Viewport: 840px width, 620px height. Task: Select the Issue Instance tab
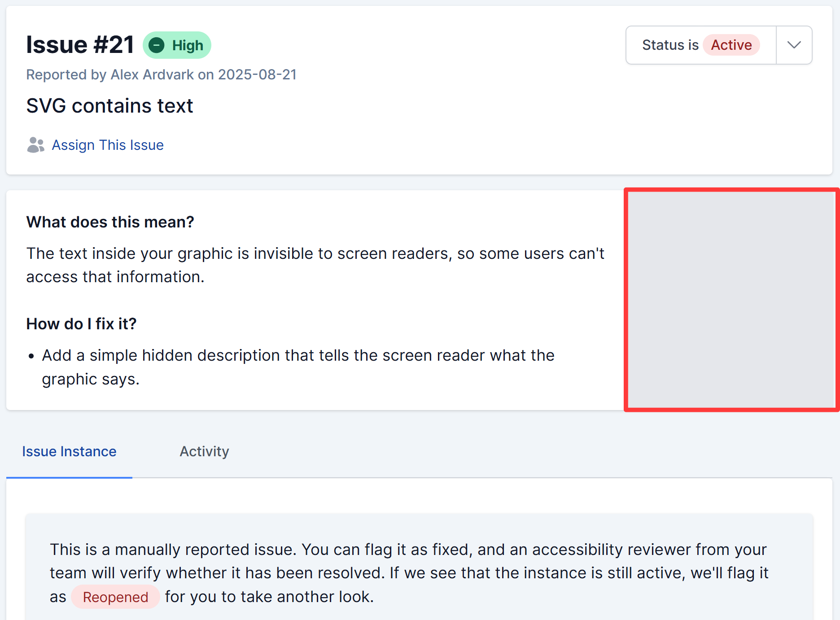[x=69, y=451]
